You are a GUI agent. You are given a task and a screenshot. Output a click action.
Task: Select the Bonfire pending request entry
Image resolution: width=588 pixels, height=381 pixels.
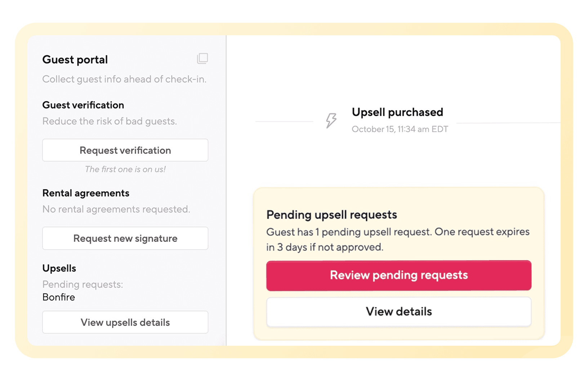pyautogui.click(x=58, y=297)
